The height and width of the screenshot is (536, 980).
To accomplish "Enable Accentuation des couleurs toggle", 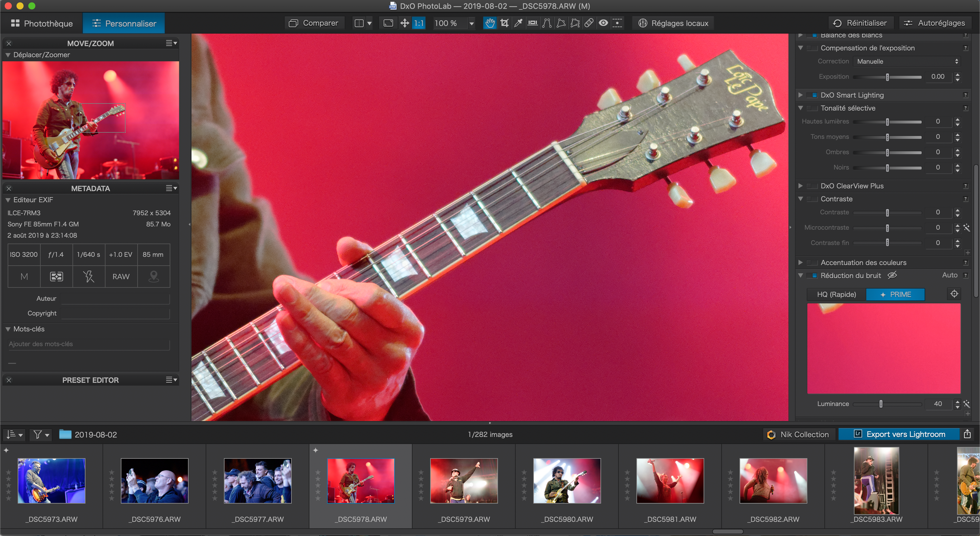I will 812,263.
